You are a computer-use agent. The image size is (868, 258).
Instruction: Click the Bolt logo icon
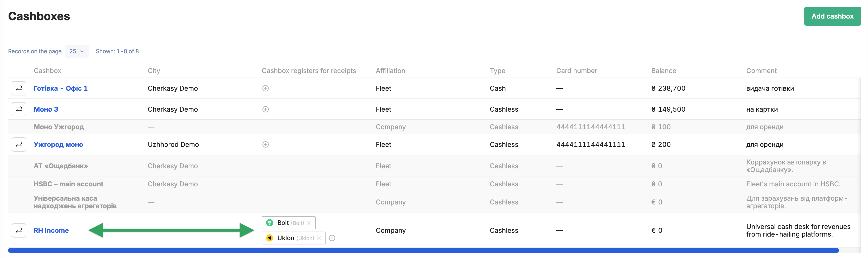pos(270,223)
